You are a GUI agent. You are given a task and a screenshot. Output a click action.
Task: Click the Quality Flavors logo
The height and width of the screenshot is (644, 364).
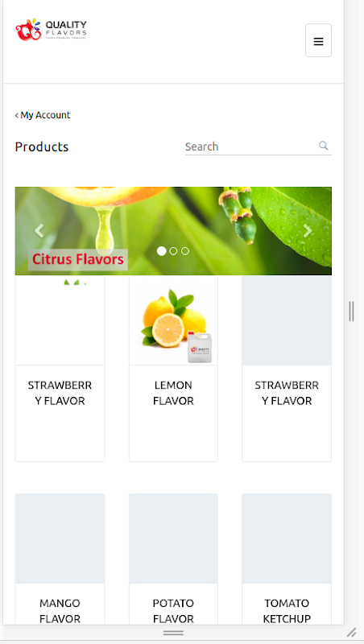tap(51, 30)
